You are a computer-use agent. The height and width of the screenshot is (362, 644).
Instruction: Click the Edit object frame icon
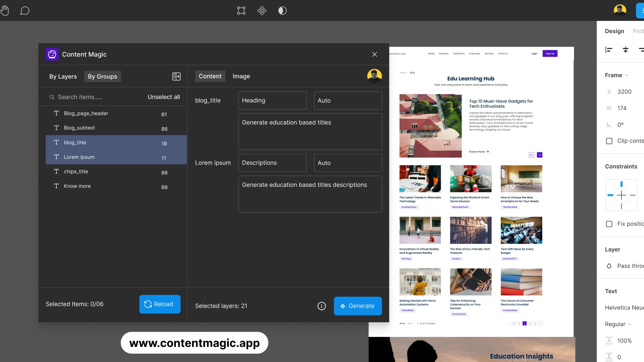click(241, 10)
